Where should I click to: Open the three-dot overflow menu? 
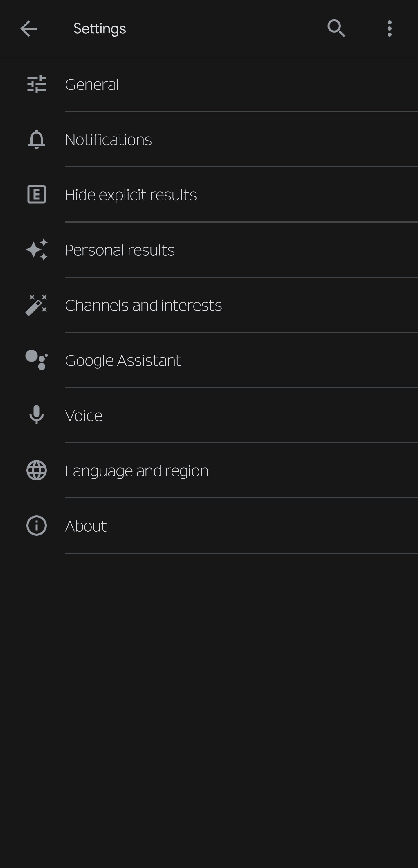coord(389,29)
